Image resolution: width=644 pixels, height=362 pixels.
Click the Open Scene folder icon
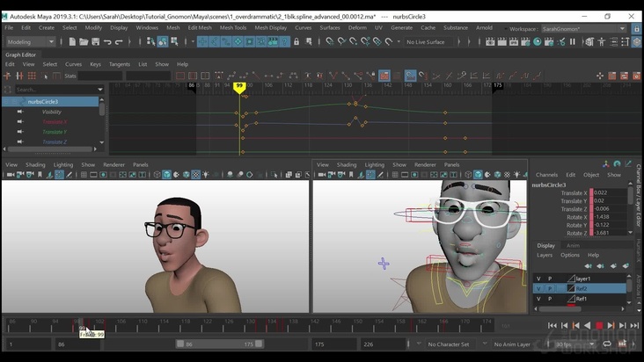(x=84, y=42)
